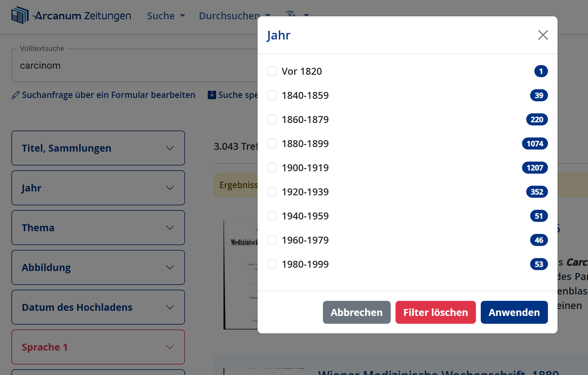Open the Suche menu
The width and height of the screenshot is (588, 375).
pos(166,16)
